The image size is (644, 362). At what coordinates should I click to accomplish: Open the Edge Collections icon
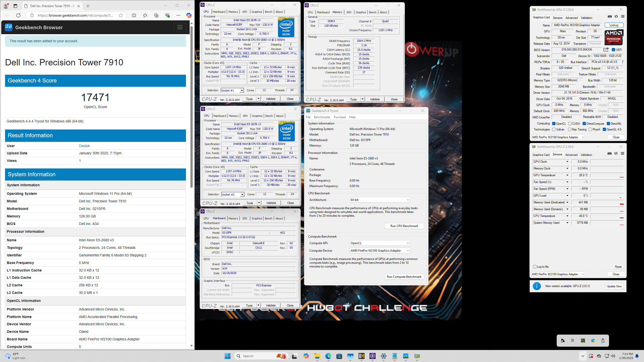tap(156, 15)
